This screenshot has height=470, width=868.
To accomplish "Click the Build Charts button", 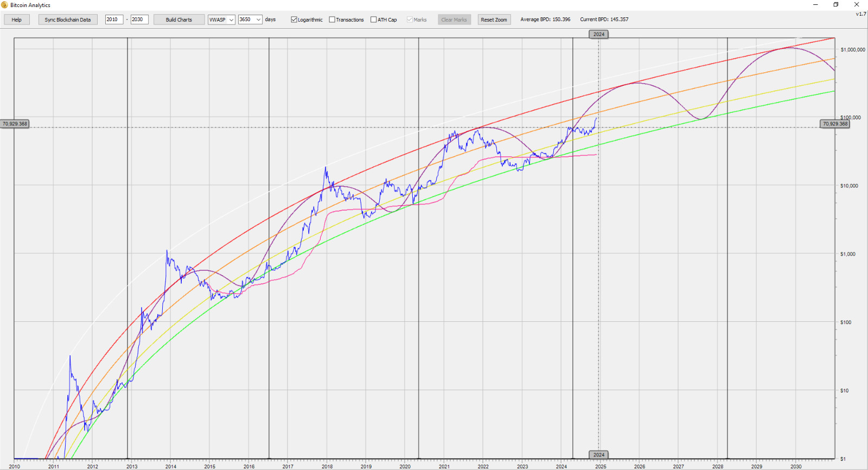I will coord(179,20).
